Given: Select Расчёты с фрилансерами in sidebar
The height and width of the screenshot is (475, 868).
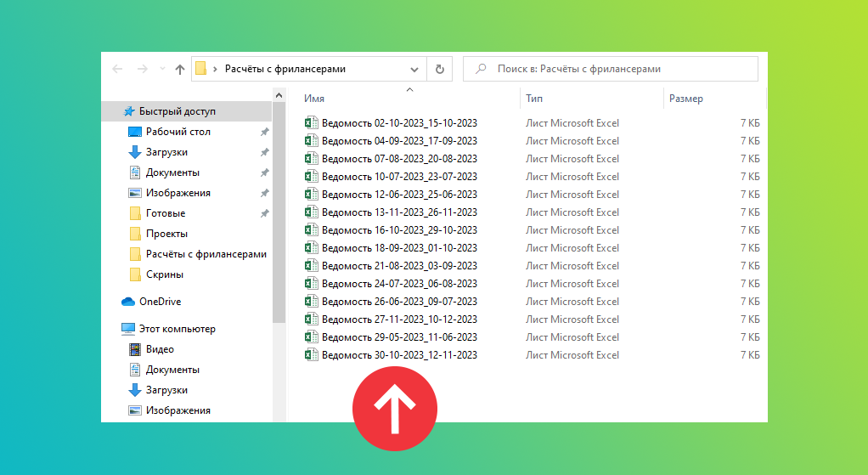Looking at the screenshot, I should click(x=206, y=254).
